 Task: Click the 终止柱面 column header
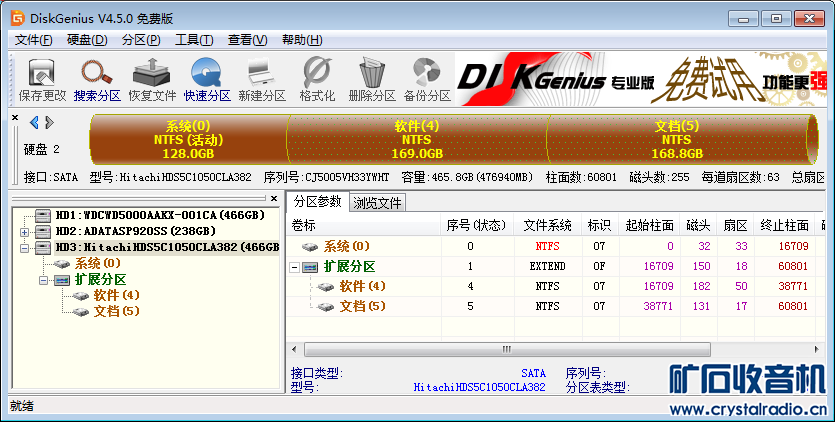click(x=785, y=226)
